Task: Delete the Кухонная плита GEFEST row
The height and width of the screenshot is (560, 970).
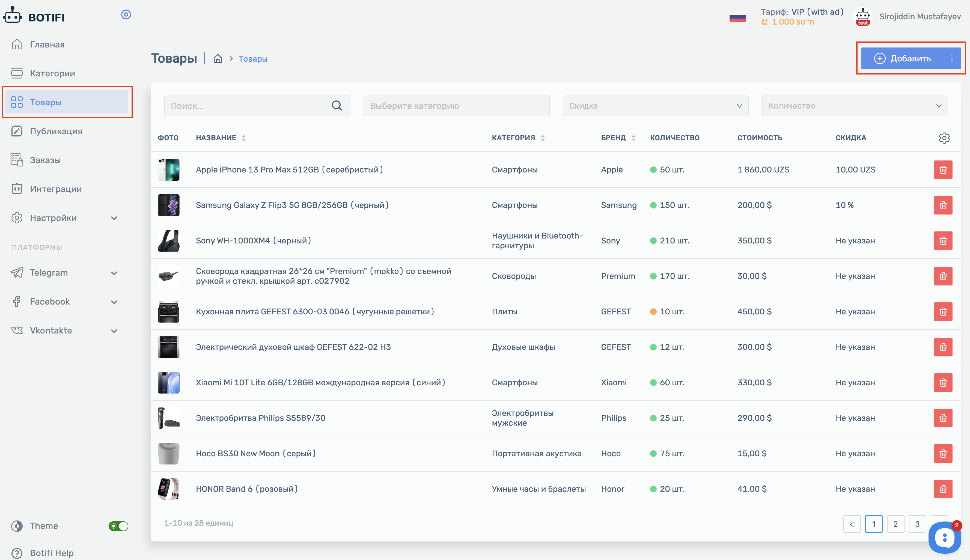Action: (x=943, y=311)
